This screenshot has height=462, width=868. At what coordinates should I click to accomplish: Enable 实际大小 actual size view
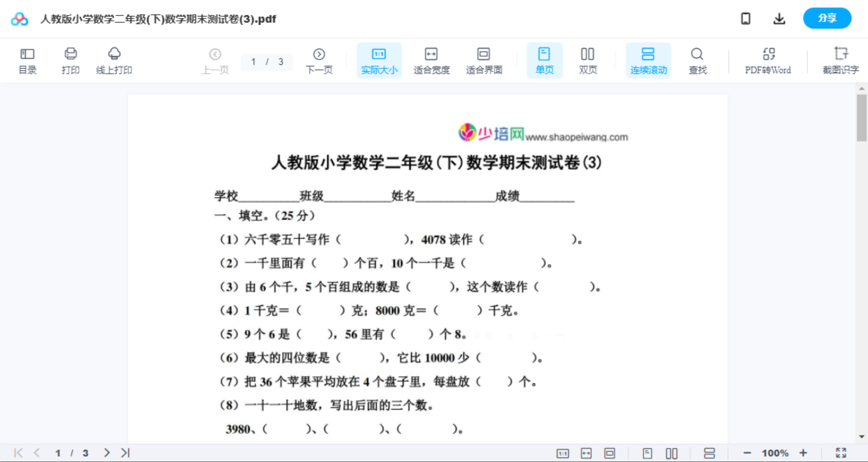pyautogui.click(x=379, y=60)
